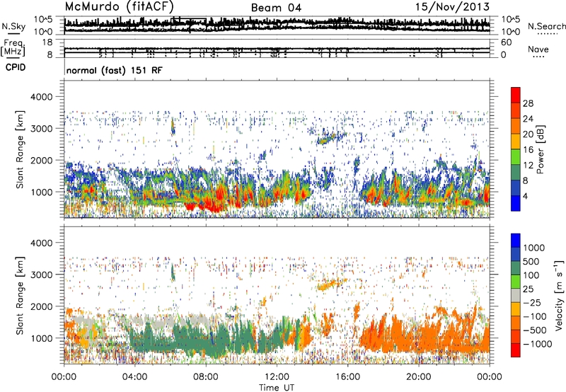Click the 'Power [dB]' colorbar label

(x=540, y=149)
